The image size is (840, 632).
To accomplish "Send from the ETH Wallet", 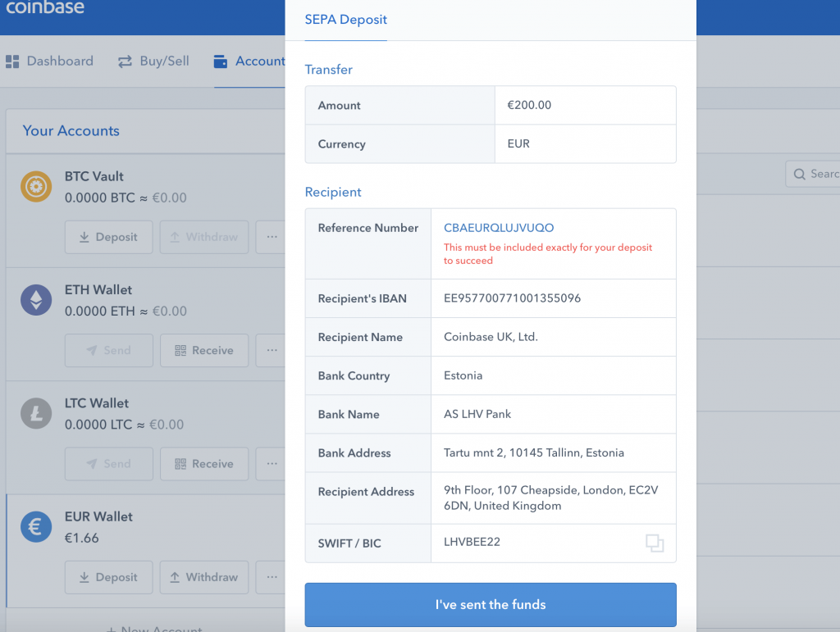I will [x=109, y=351].
